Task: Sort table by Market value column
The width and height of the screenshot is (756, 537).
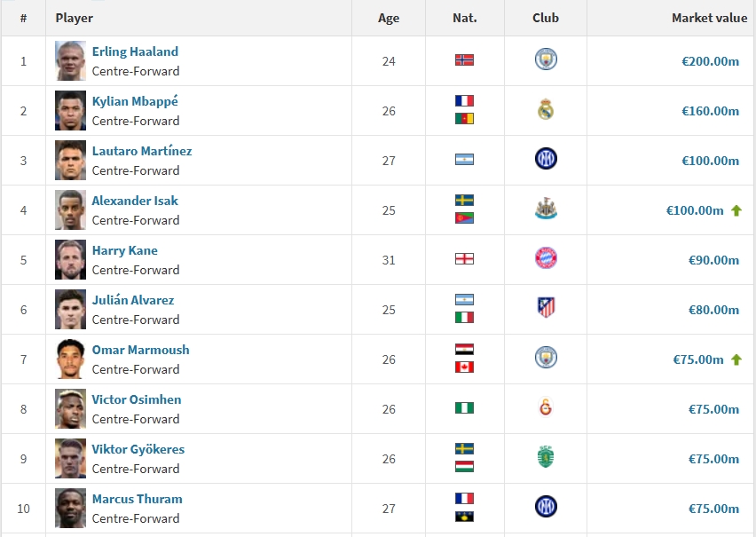Action: (x=709, y=18)
